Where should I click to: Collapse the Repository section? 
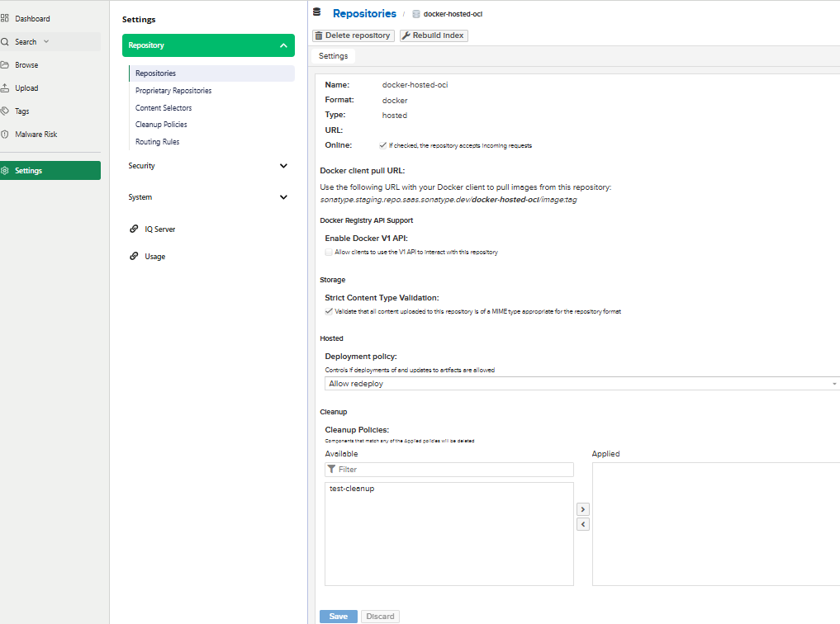208,45
